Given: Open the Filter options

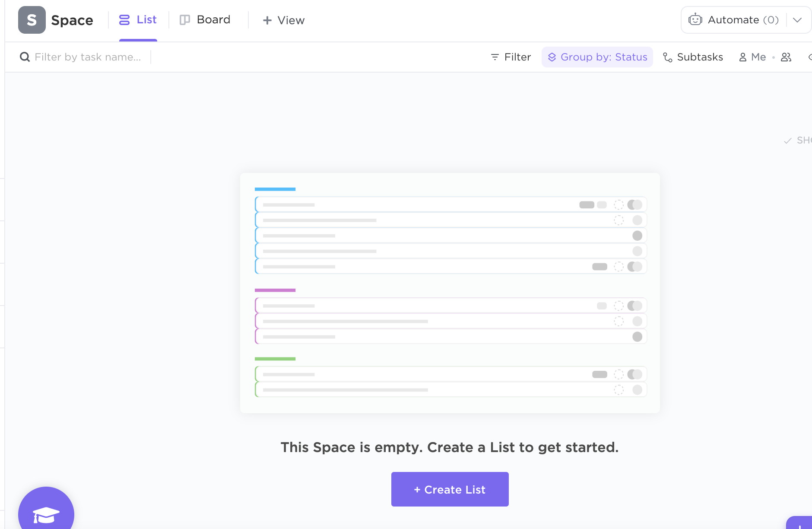Looking at the screenshot, I should 511,57.
